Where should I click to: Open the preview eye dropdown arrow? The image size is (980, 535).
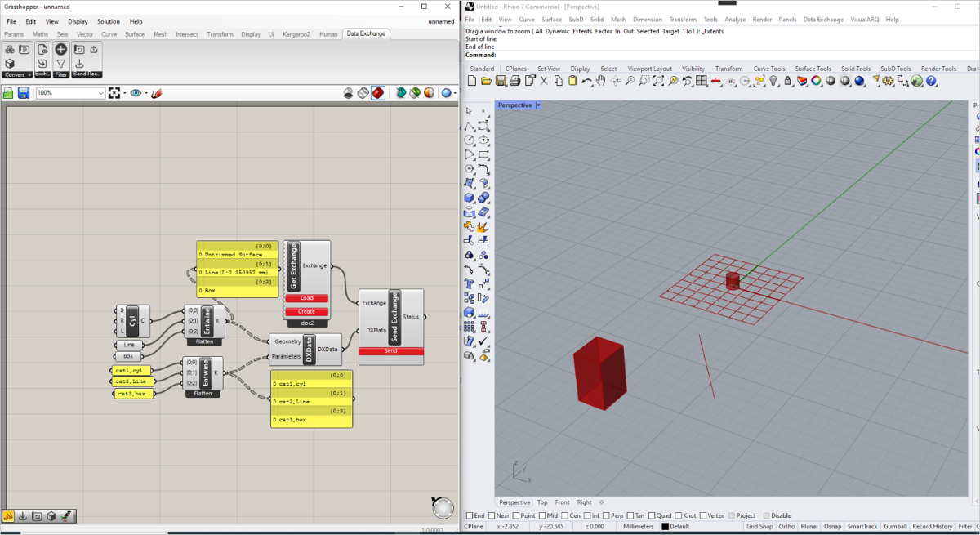(146, 93)
